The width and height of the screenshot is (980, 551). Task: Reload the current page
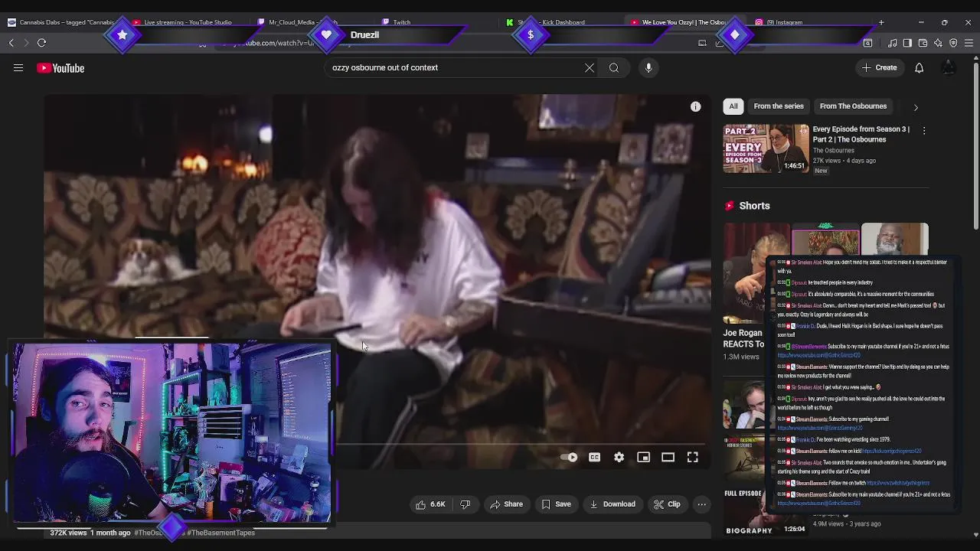coord(42,43)
